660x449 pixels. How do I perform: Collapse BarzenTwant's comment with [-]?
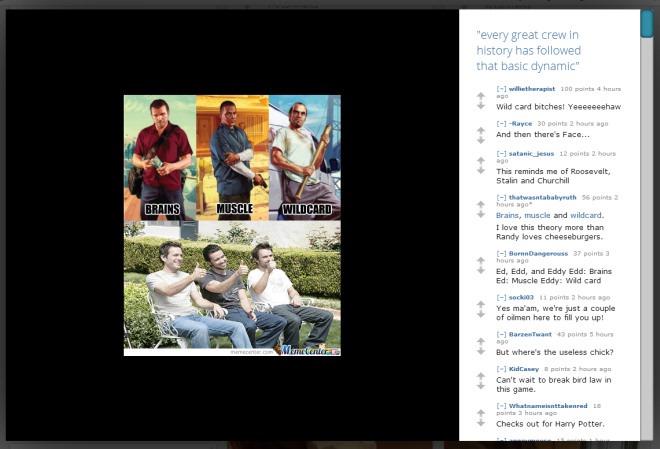click(x=501, y=334)
